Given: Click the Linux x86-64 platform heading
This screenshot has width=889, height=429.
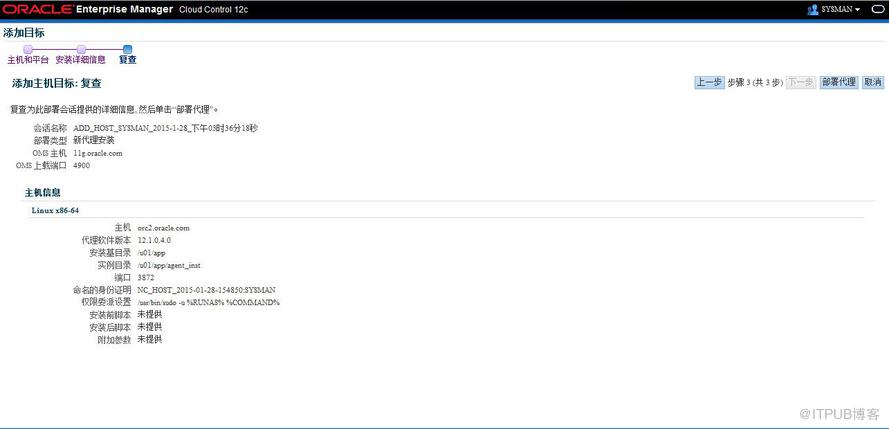Looking at the screenshot, I should [55, 210].
